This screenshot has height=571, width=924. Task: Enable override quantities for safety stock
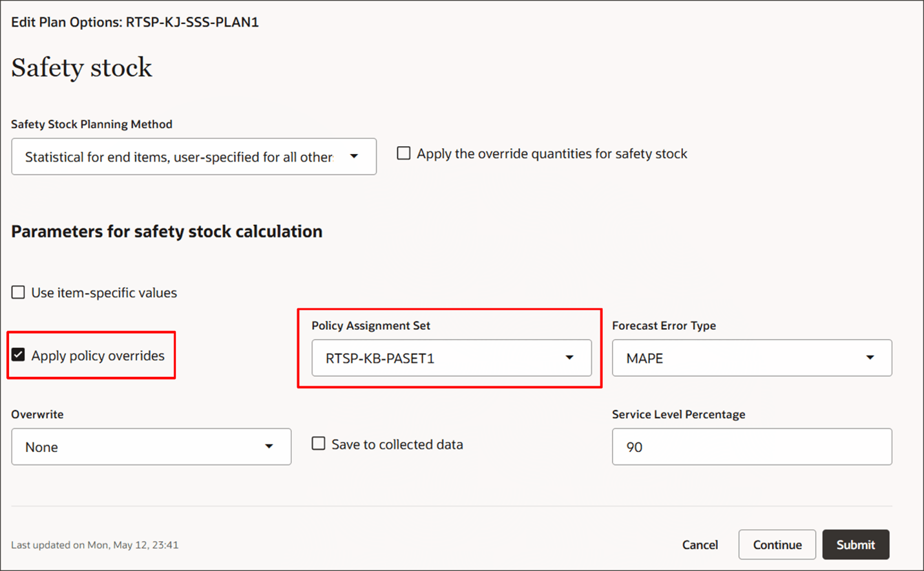point(403,153)
